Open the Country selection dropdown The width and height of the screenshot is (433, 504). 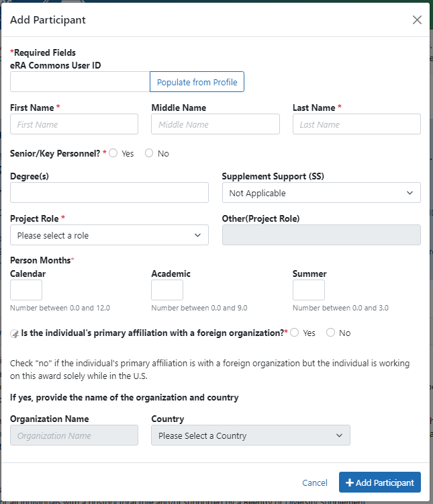tap(250, 435)
